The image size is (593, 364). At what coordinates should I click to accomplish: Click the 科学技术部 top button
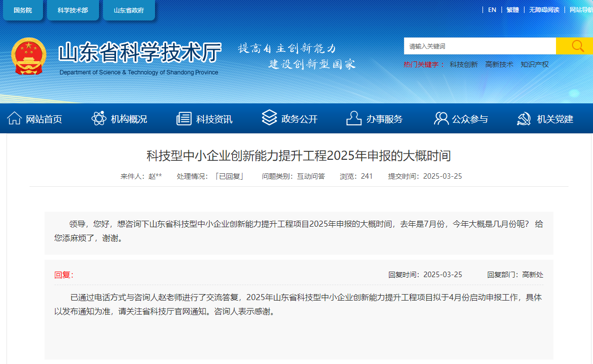pos(72,10)
